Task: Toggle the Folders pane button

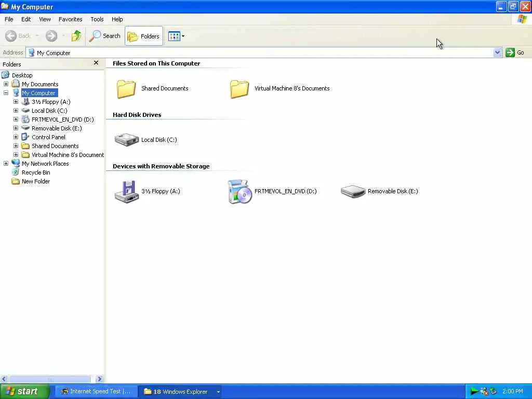Action: [x=144, y=36]
